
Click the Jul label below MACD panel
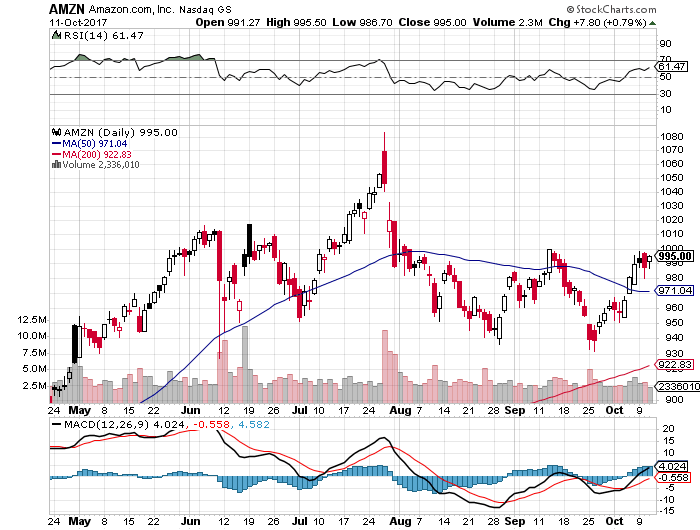pyautogui.click(x=300, y=521)
